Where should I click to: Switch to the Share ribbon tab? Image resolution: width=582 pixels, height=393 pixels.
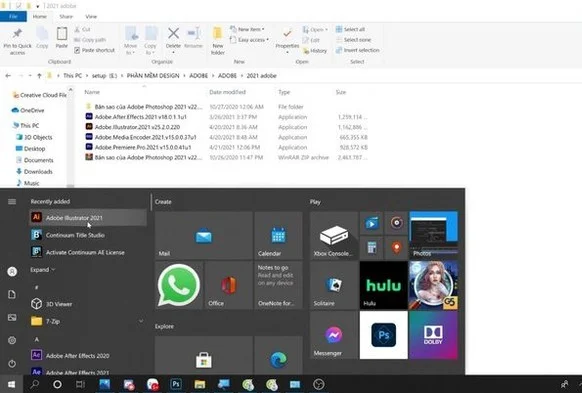click(x=66, y=16)
